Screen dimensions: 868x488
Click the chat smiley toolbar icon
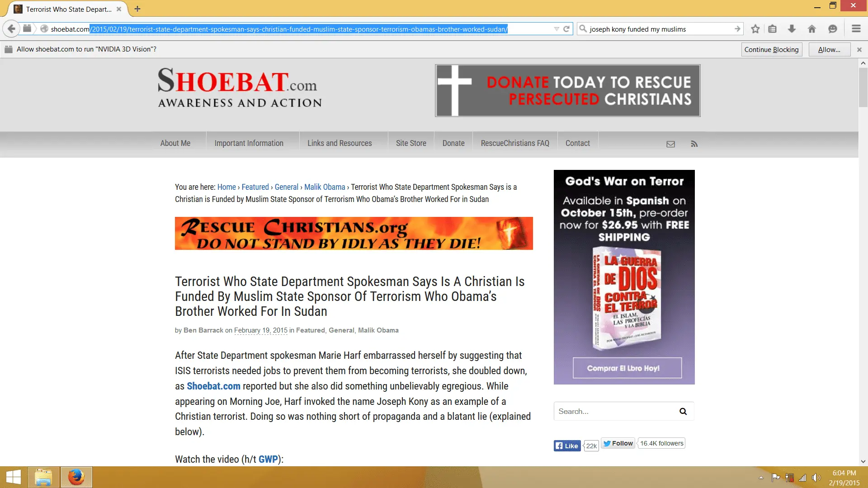coord(832,29)
